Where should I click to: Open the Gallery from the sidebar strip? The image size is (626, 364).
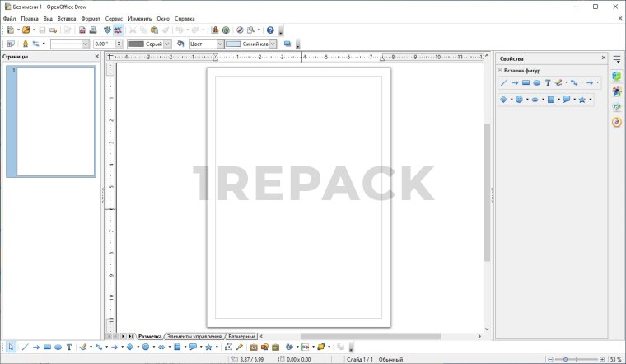(616, 106)
